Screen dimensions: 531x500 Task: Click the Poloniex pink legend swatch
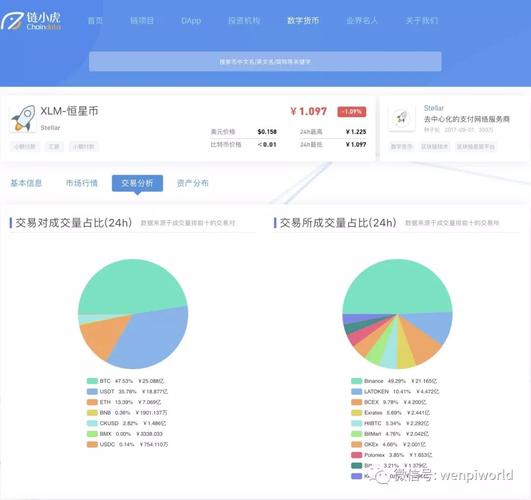pyautogui.click(x=357, y=455)
